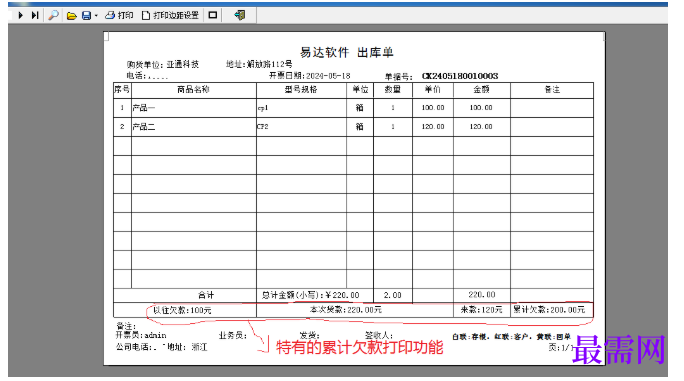Click 商品名称 column header
This screenshot has width=684, height=381.
(193, 89)
